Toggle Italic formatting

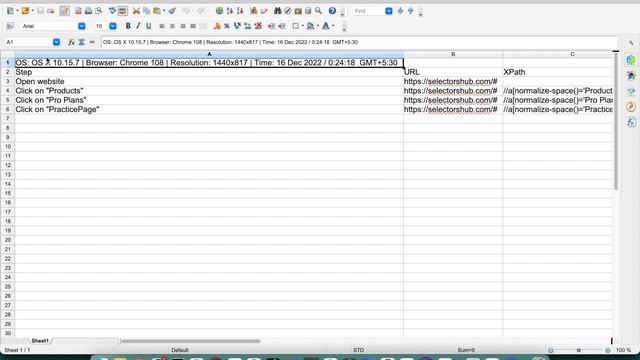(138, 26)
